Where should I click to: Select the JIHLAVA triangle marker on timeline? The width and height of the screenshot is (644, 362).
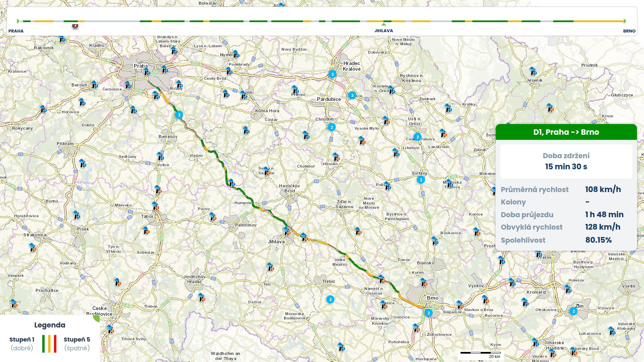384,24
